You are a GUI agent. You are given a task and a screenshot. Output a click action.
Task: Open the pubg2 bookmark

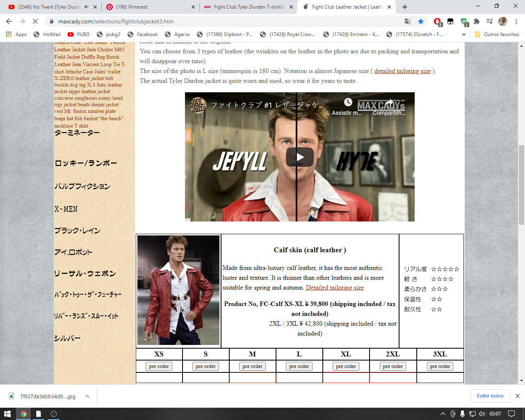(108, 34)
